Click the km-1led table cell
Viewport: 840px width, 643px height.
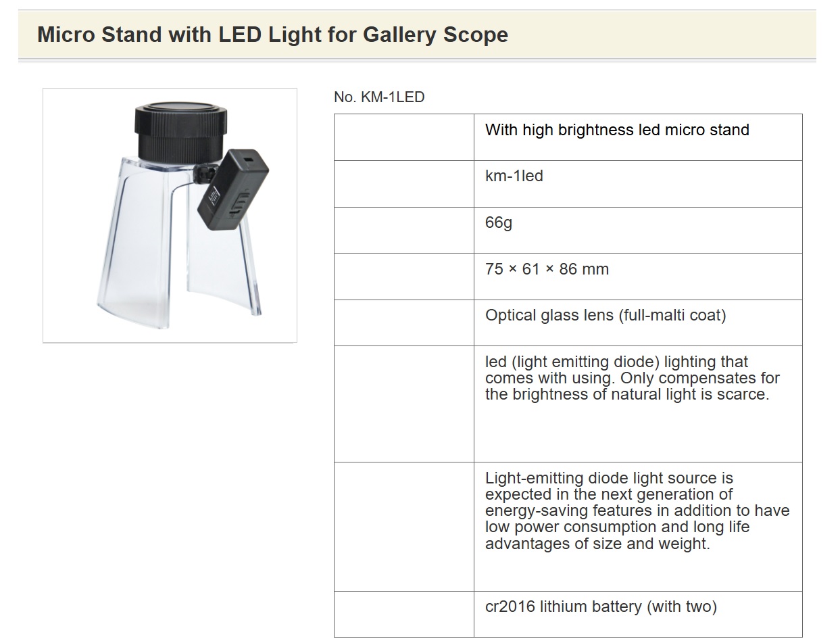[x=638, y=184]
